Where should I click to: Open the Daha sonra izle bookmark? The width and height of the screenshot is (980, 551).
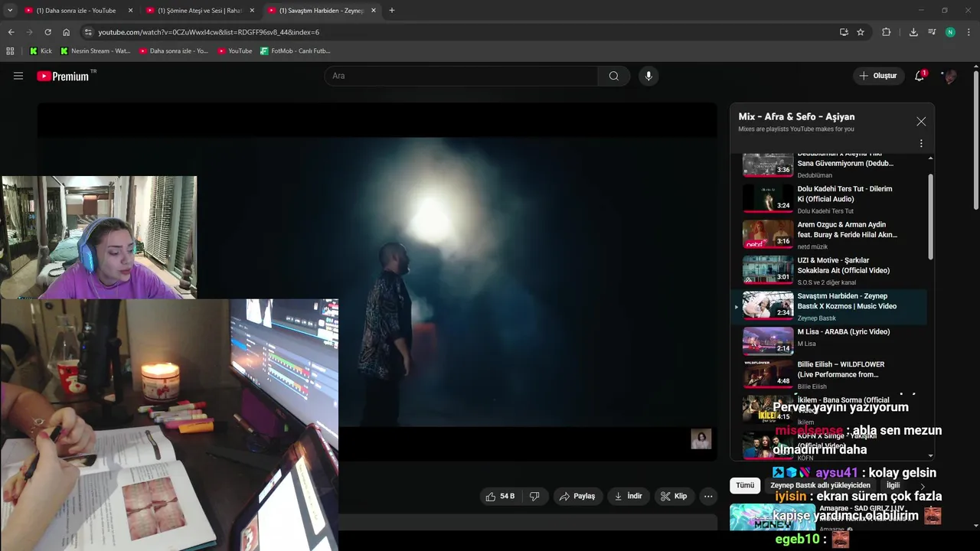173,51
